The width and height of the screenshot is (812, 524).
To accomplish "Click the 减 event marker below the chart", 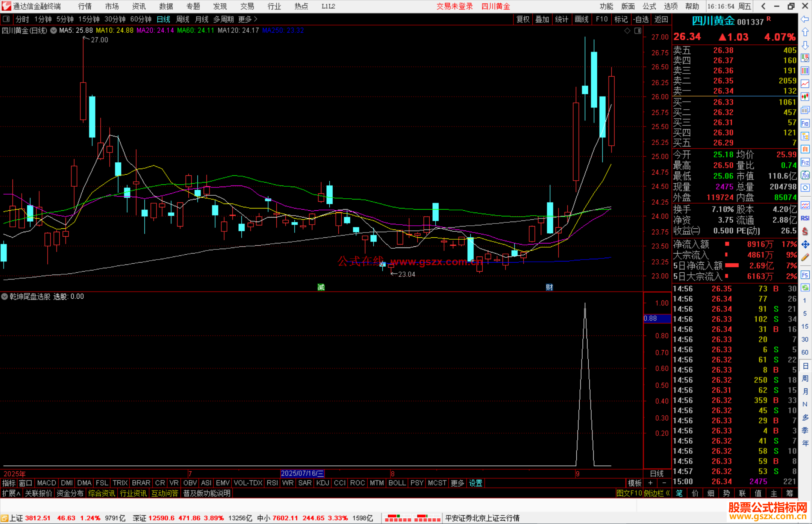I will point(321,287).
